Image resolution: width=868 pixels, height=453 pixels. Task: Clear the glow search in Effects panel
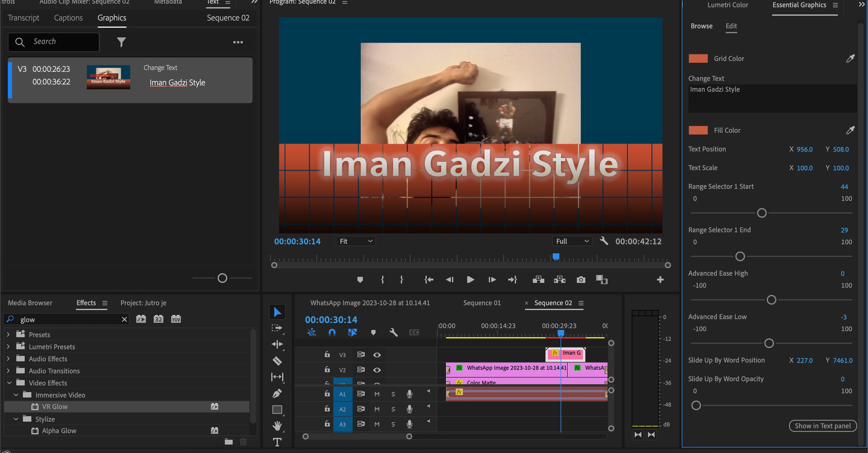tap(124, 319)
